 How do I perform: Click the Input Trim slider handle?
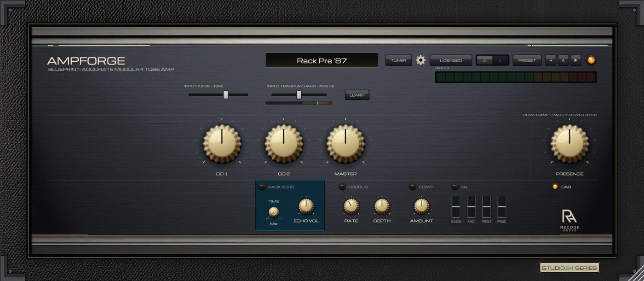[299, 95]
